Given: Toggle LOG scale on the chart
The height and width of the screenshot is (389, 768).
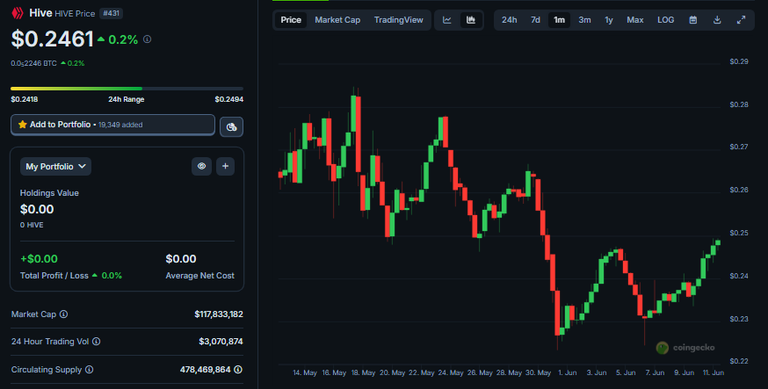Looking at the screenshot, I should pyautogui.click(x=666, y=20).
